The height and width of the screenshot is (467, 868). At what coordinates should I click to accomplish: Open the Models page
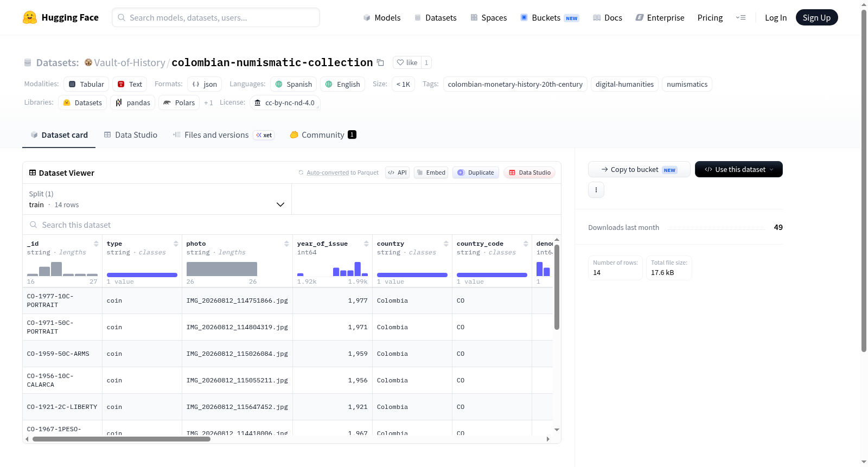point(382,17)
